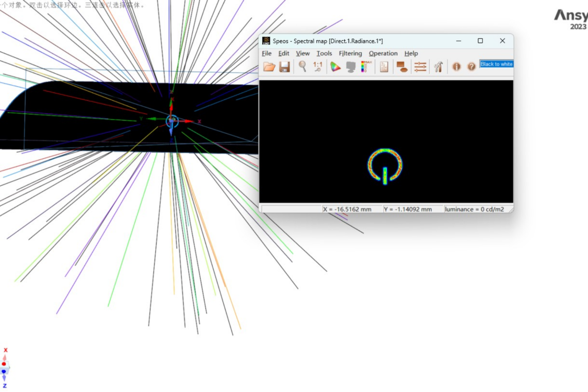Click the Open file folder icon
Viewport: 588px width, 392px height.
click(269, 66)
